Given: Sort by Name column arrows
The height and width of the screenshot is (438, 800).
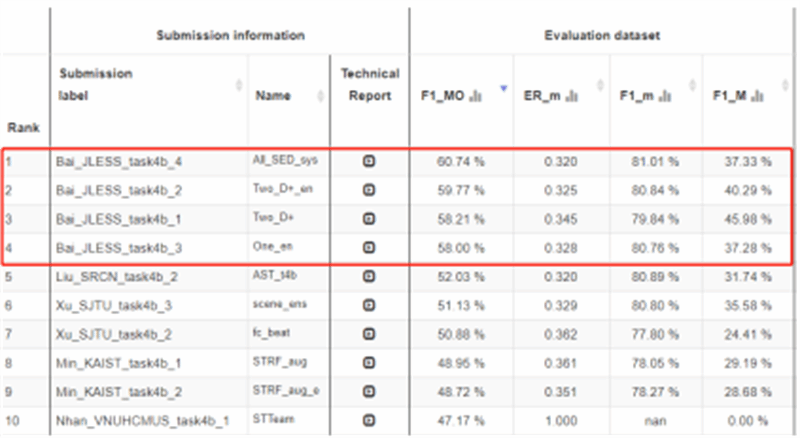Looking at the screenshot, I should (x=321, y=96).
